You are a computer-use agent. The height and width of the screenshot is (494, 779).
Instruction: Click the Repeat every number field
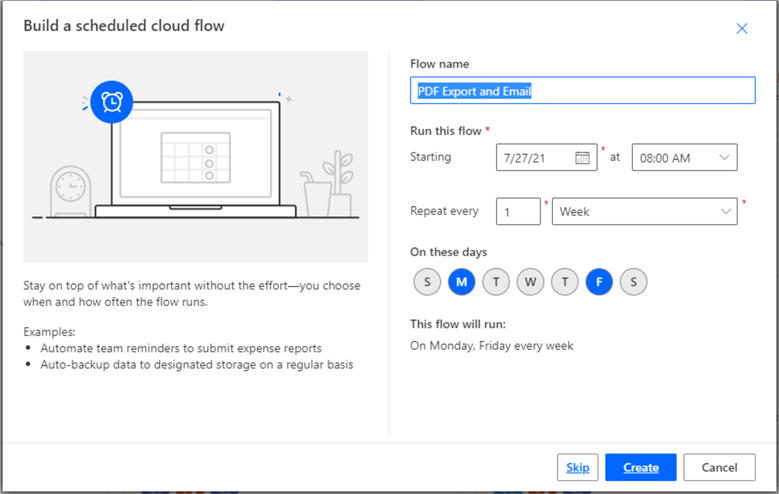click(517, 211)
